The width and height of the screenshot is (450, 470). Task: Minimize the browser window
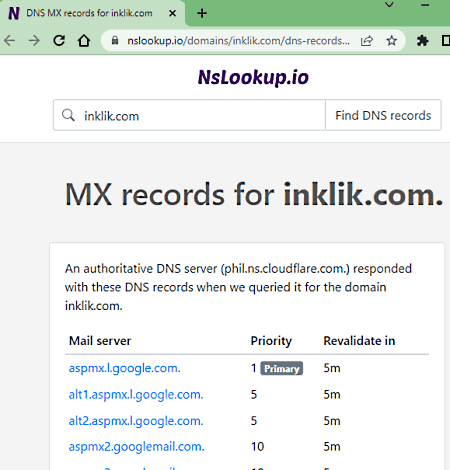(x=425, y=5)
